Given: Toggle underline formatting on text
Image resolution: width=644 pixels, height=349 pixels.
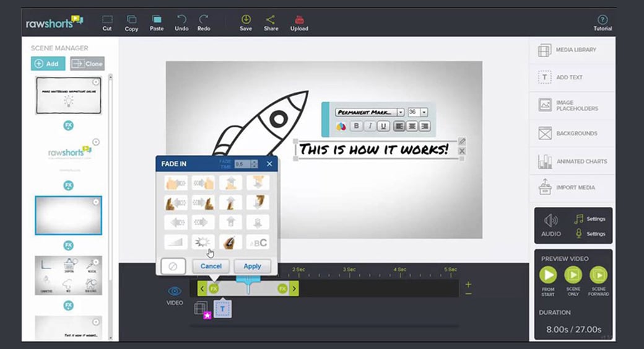Looking at the screenshot, I should 383,126.
